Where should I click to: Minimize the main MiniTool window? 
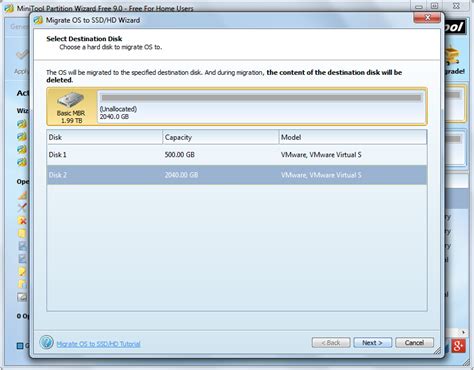pyautogui.click(x=419, y=6)
